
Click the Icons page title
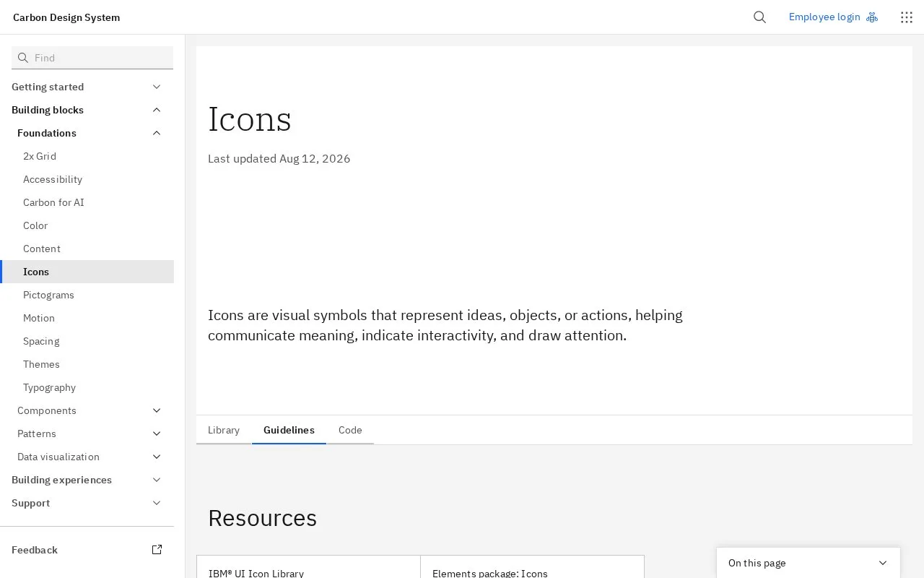pyautogui.click(x=250, y=119)
